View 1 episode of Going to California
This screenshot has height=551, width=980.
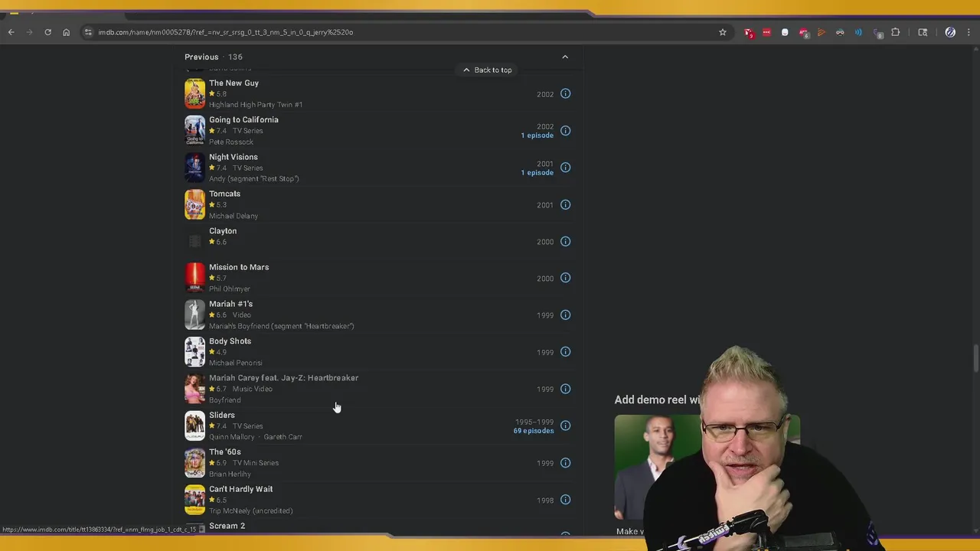click(537, 135)
